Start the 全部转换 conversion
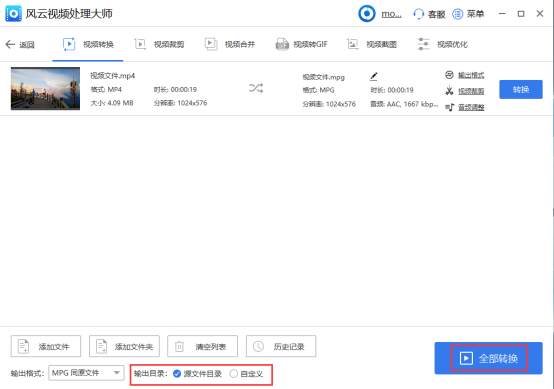The height and width of the screenshot is (389, 554). [x=489, y=358]
